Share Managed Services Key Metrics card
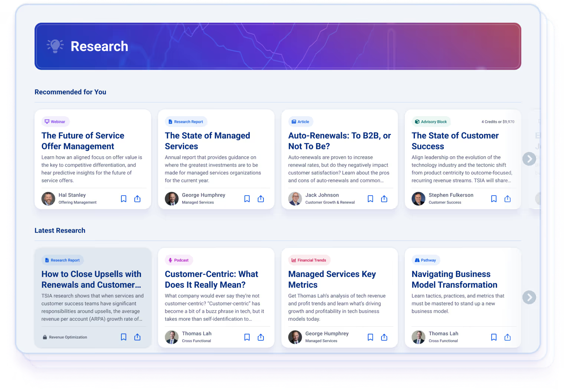 [x=384, y=337]
